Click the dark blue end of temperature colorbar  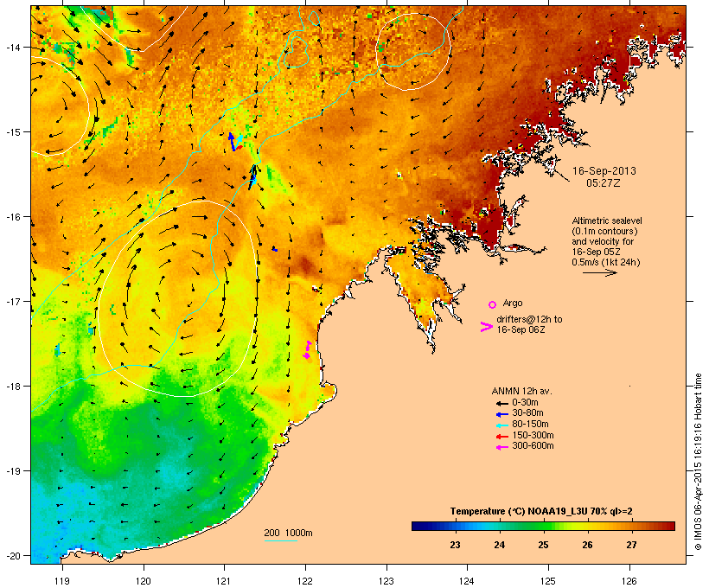418,526
